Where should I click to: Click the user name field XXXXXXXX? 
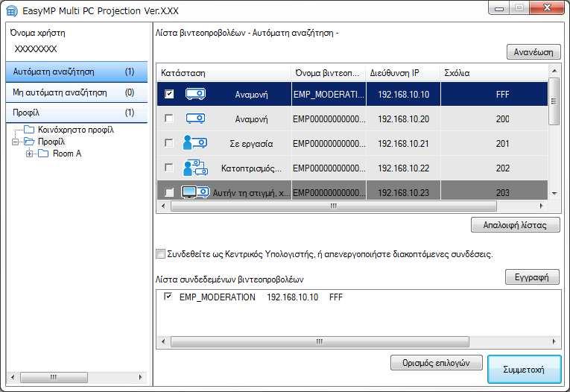click(36, 49)
